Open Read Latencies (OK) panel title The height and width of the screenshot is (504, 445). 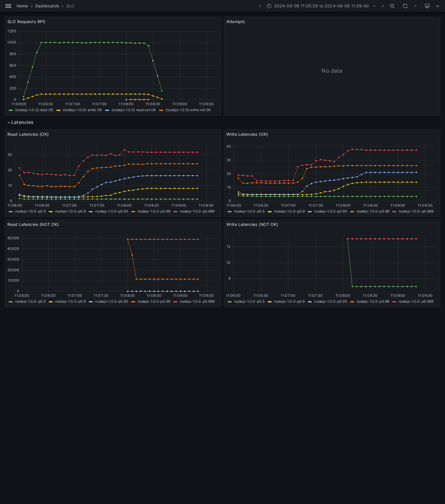(28, 134)
